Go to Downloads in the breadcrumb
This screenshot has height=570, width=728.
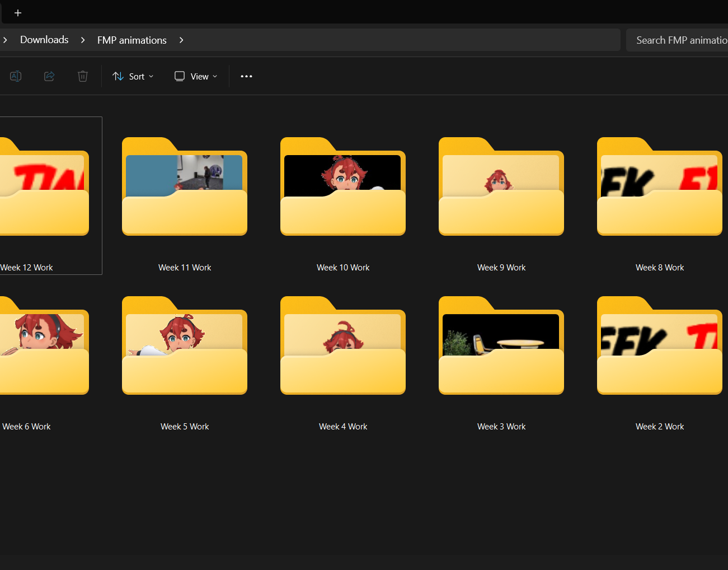tap(44, 40)
